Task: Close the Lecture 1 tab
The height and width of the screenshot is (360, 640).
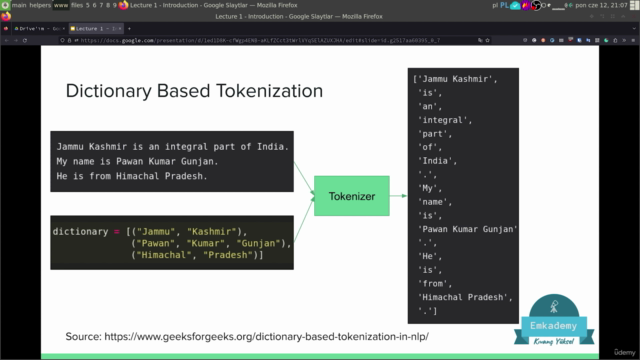Action: (x=120, y=29)
